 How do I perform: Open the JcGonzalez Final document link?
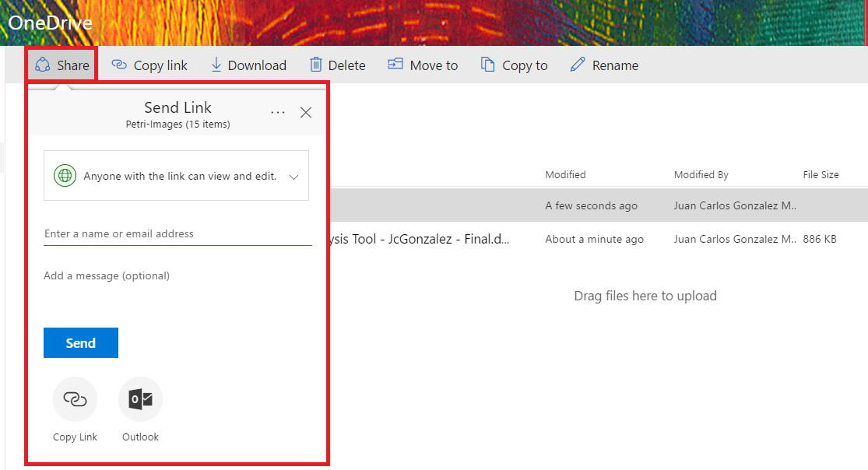436,239
